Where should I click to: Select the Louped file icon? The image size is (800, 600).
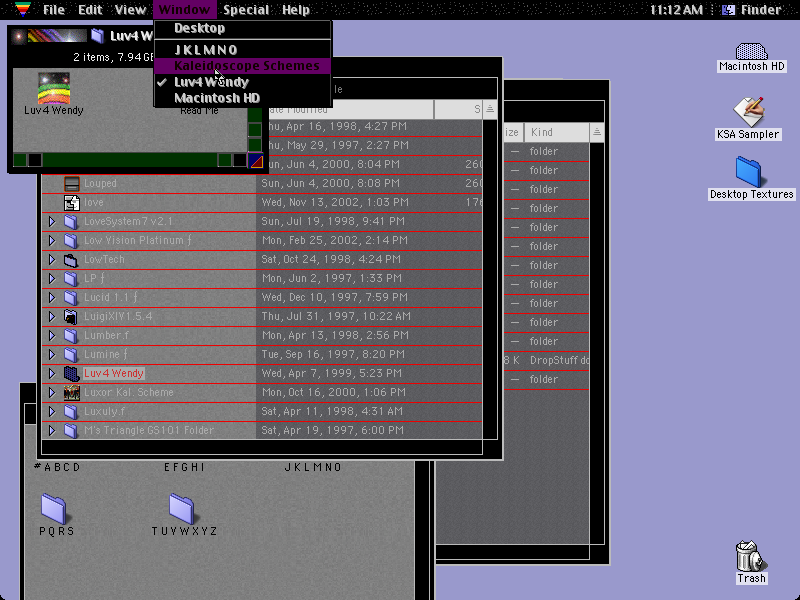(x=71, y=183)
